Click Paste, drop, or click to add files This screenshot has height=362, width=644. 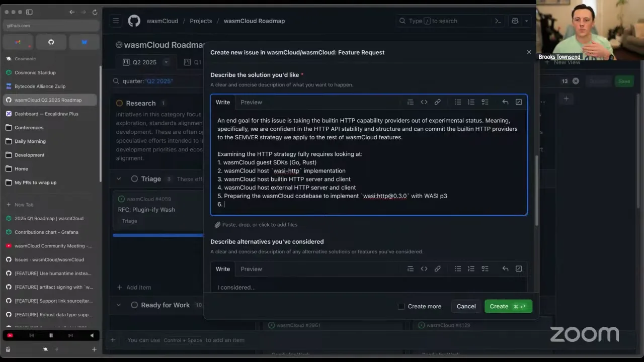(x=256, y=225)
